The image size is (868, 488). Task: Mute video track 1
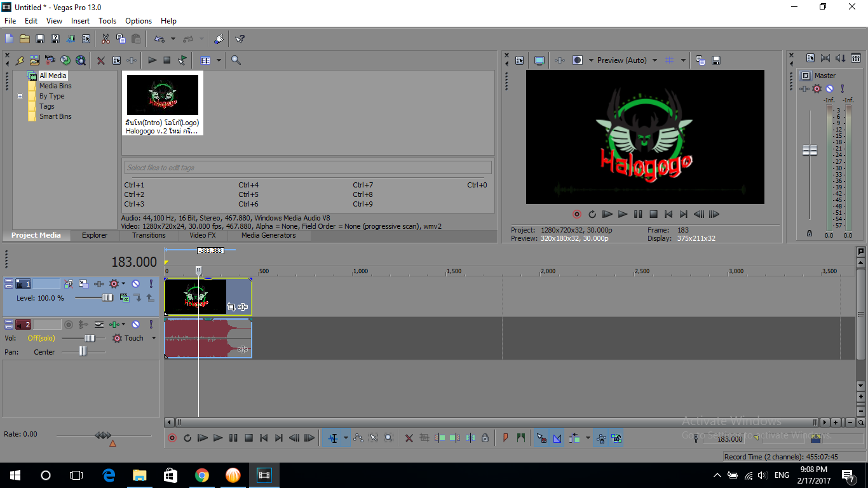click(x=135, y=283)
